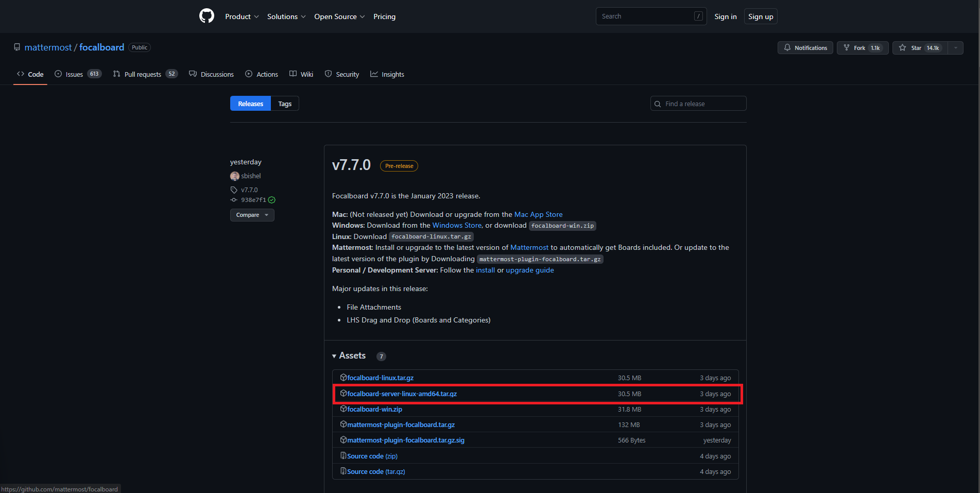980x493 pixels.
Task: Open the Pull requests tab
Action: tap(145, 74)
